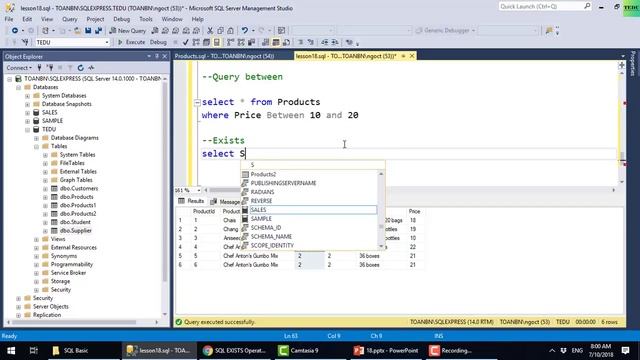The image size is (640, 360).
Task: Toggle the IntelliSense Enabled icon
Action: pos(217,42)
